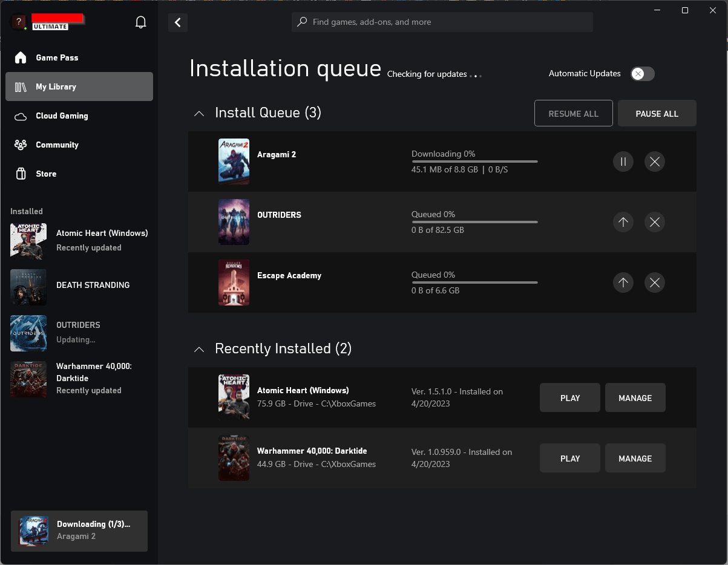728x565 pixels.
Task: Open the notifications bell
Action: click(141, 22)
